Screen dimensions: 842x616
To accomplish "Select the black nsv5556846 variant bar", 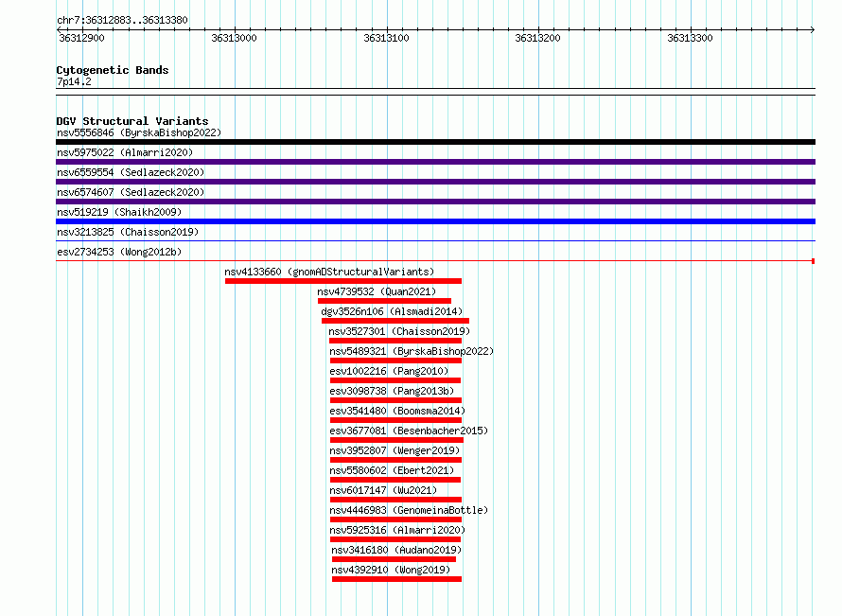I will (435, 142).
